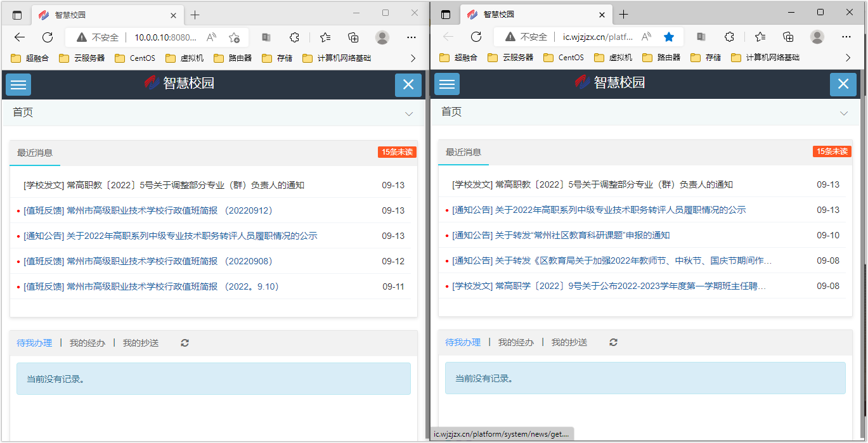Click blue favorites star in right window
Screen dimensions: 868x443
pyautogui.click(x=669, y=37)
